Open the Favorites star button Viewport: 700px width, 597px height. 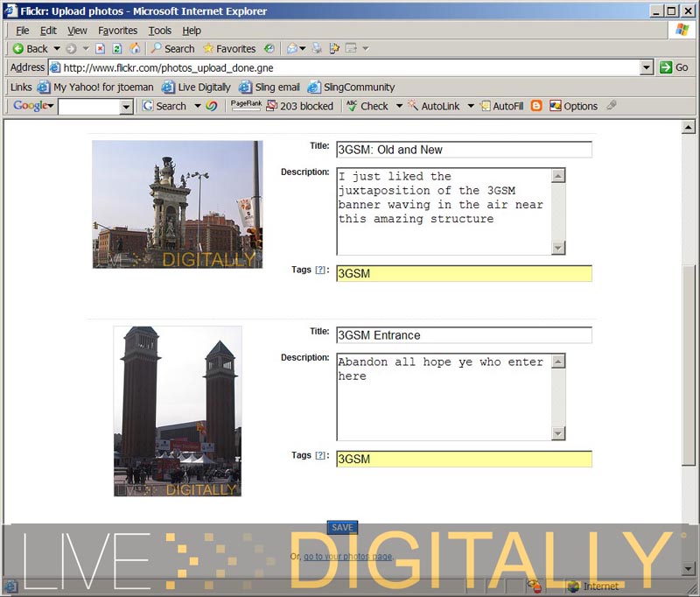(229, 49)
